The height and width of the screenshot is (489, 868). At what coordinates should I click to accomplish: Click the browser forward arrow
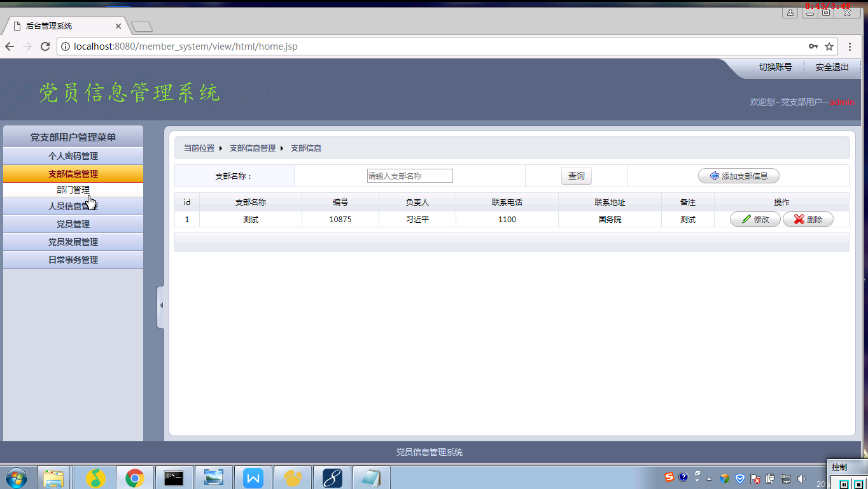[27, 46]
